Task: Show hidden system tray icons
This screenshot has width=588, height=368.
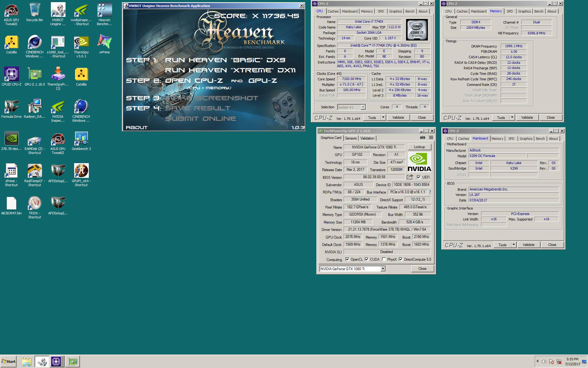Action: coord(537,361)
